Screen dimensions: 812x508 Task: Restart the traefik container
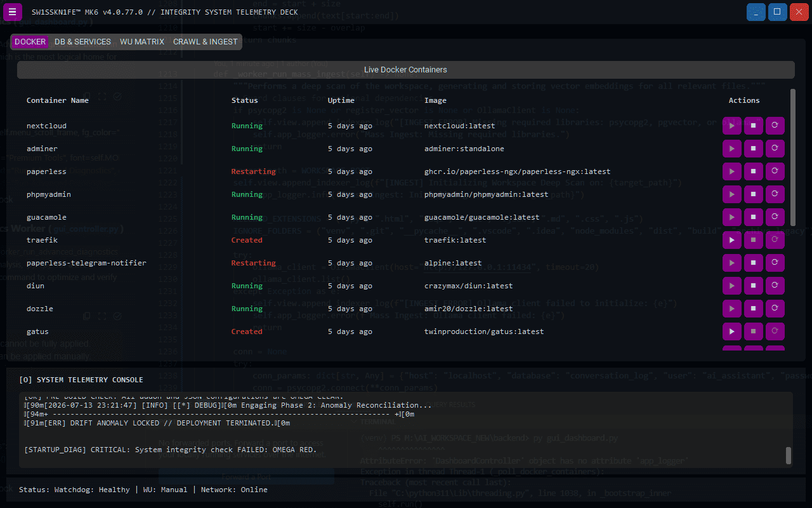point(775,240)
